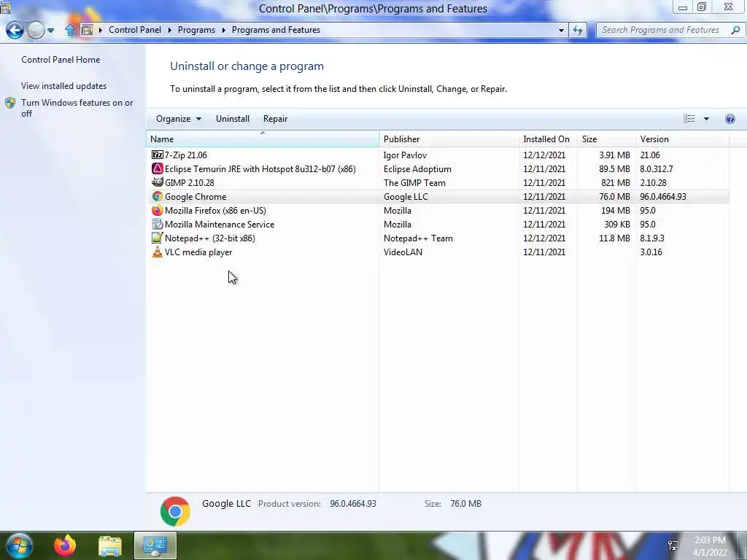The image size is (747, 560).
Task: Click the Igor Pavlov publisher cell
Action: [406, 155]
